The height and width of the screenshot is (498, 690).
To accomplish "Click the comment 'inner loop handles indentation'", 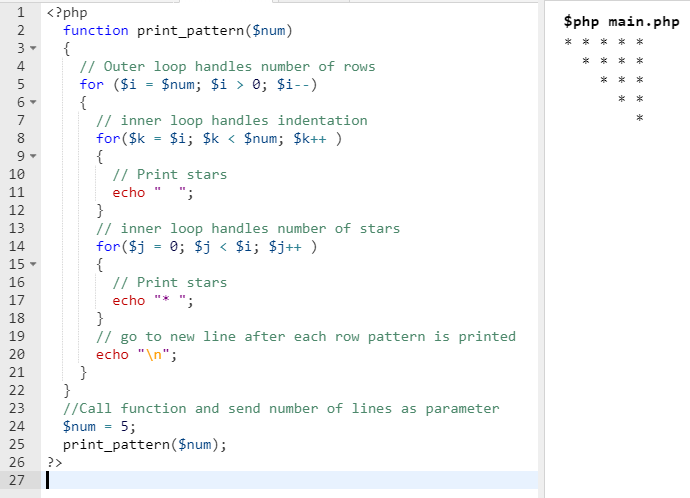I will tap(232, 121).
